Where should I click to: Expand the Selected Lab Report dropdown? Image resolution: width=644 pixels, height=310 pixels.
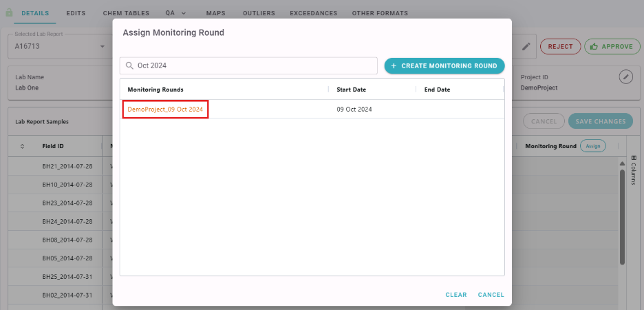tap(103, 47)
